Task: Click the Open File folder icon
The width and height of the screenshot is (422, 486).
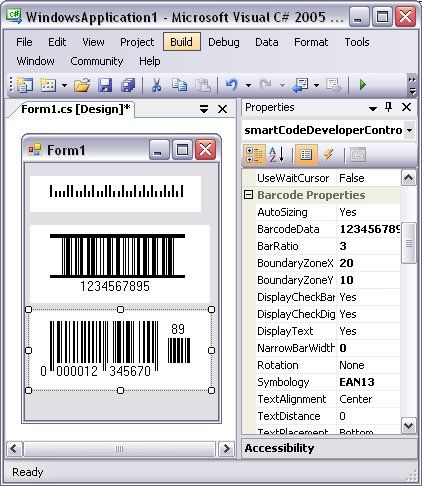Action: (x=82, y=85)
